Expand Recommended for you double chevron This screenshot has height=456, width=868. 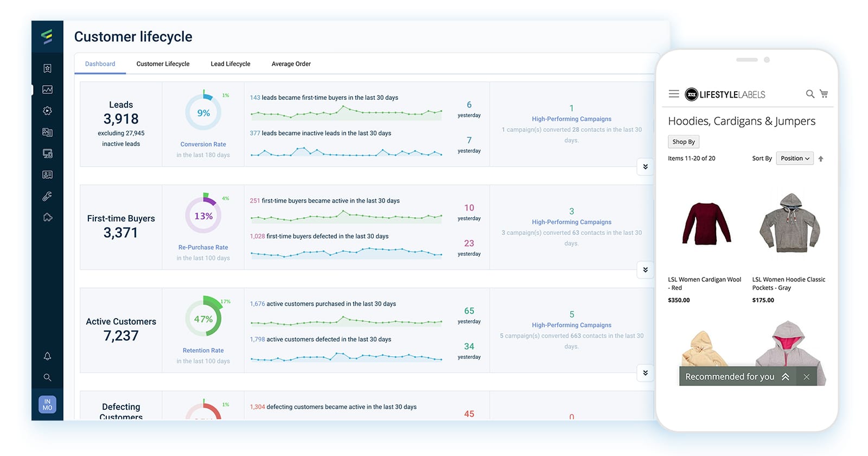tap(785, 377)
